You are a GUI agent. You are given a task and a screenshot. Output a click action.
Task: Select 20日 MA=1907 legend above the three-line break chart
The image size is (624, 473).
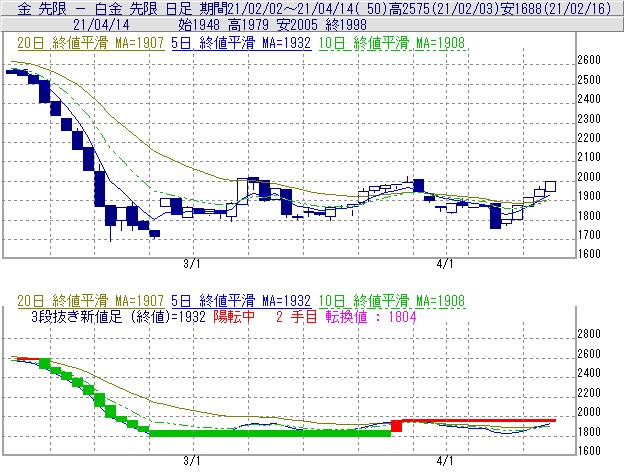click(91, 301)
